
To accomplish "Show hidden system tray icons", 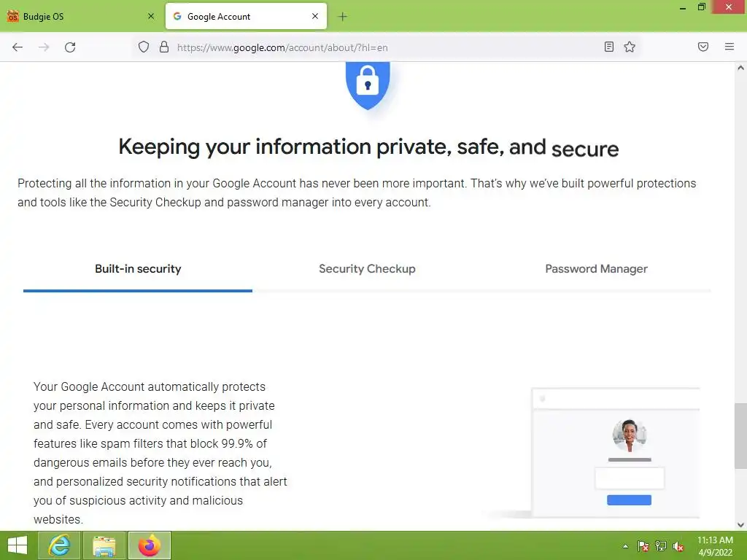I will (x=625, y=546).
